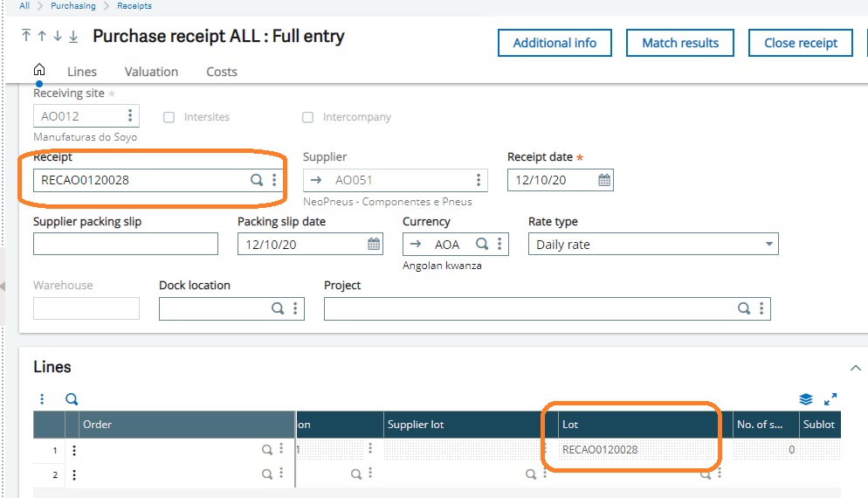This screenshot has height=498, width=868.
Task: Open the Supplier field three-dot actions menu
Action: pos(479,181)
